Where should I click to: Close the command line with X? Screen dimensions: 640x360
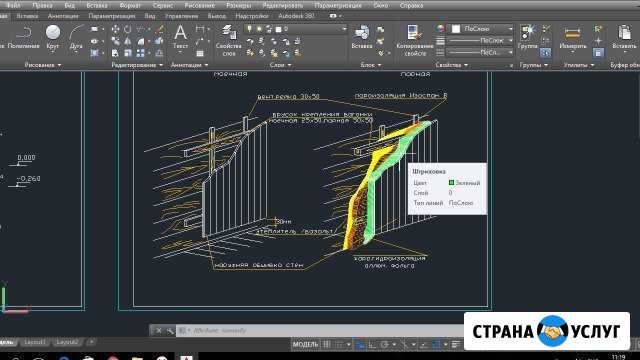click(x=159, y=331)
